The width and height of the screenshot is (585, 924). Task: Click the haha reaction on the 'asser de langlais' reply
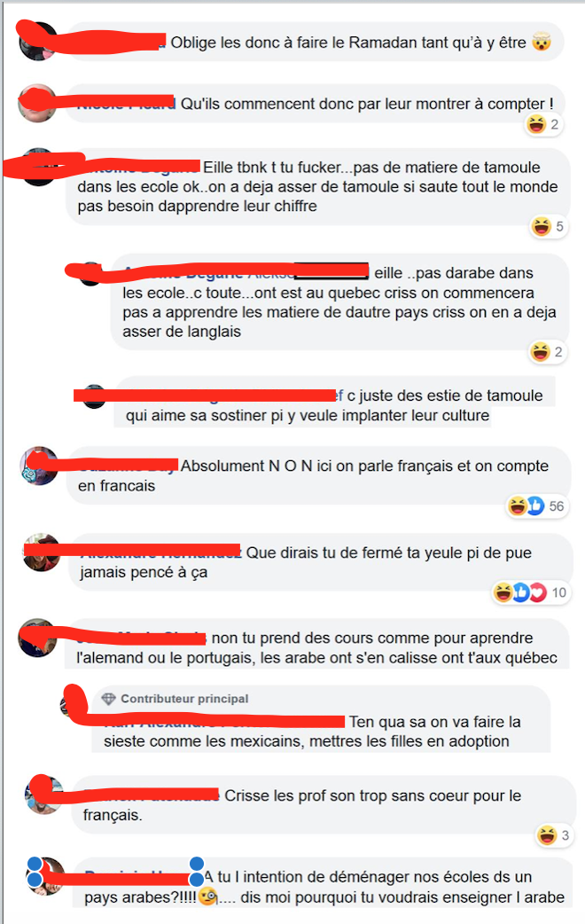click(540, 352)
